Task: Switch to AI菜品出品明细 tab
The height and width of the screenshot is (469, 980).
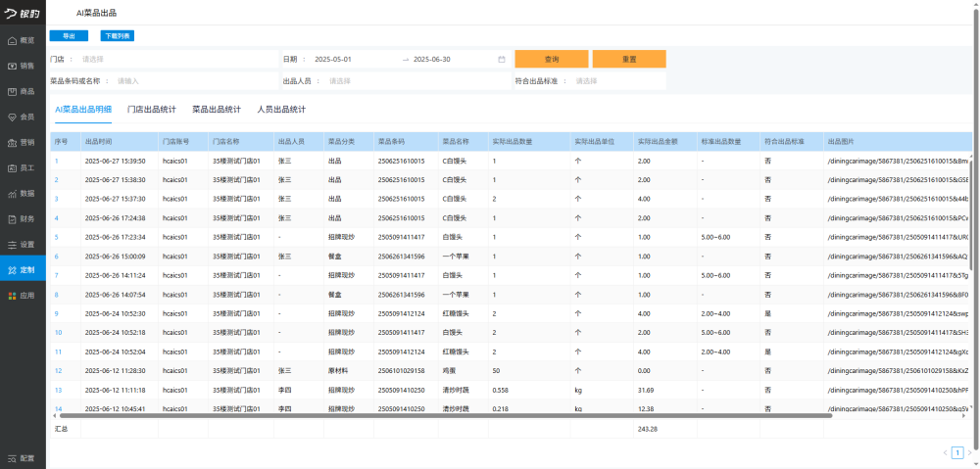Action: tap(83, 110)
